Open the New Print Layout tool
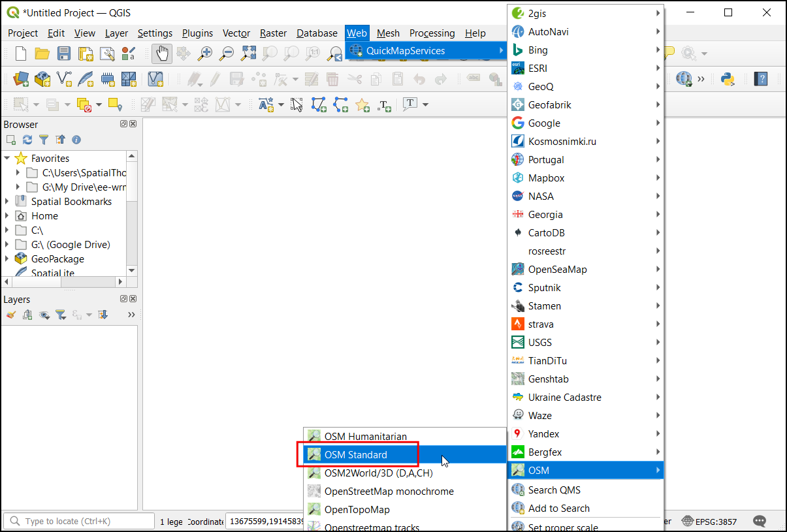The width and height of the screenshot is (787, 532). pyautogui.click(x=86, y=54)
